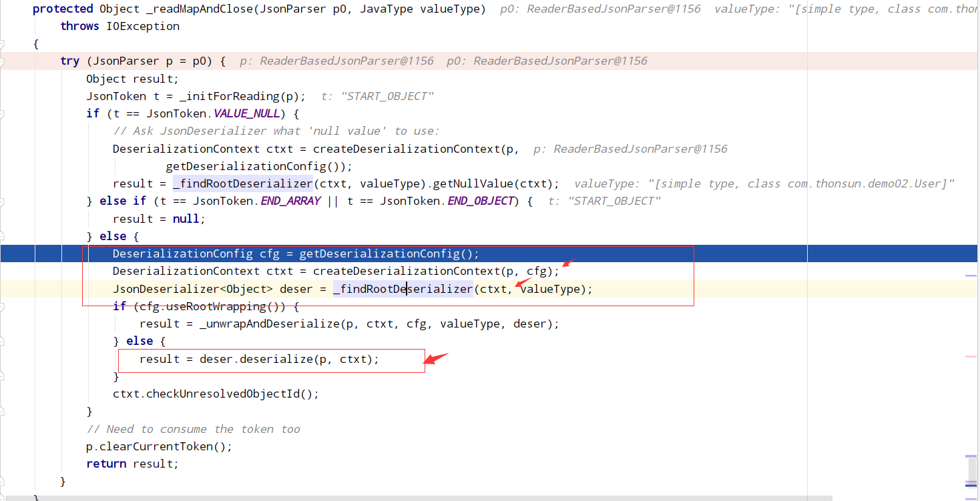
Task: Click the protected keyword in the method signature
Action: pos(63,9)
